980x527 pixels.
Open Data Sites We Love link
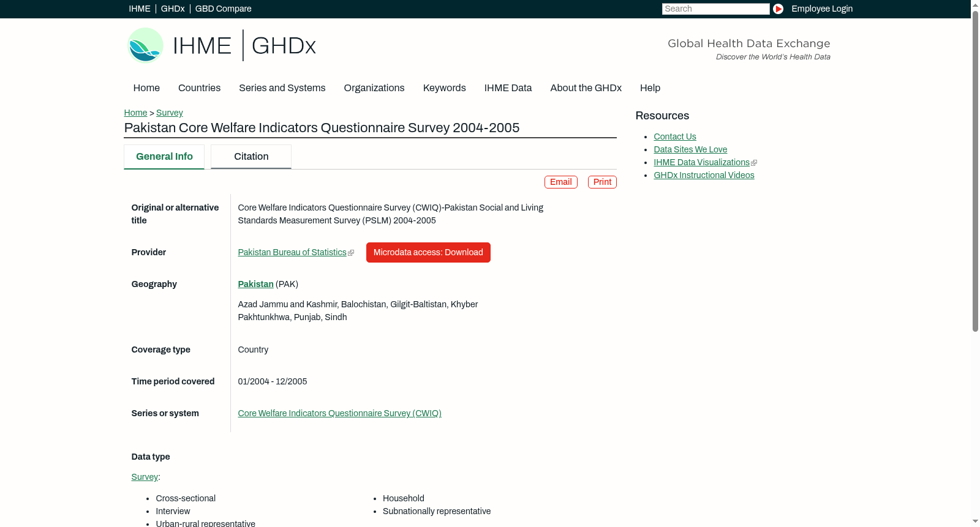click(x=690, y=149)
